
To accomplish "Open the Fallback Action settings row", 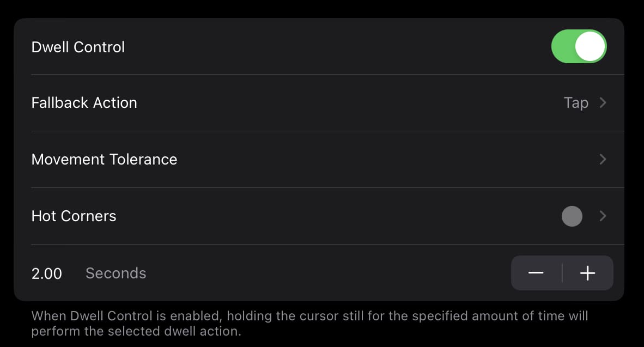I will (x=319, y=102).
